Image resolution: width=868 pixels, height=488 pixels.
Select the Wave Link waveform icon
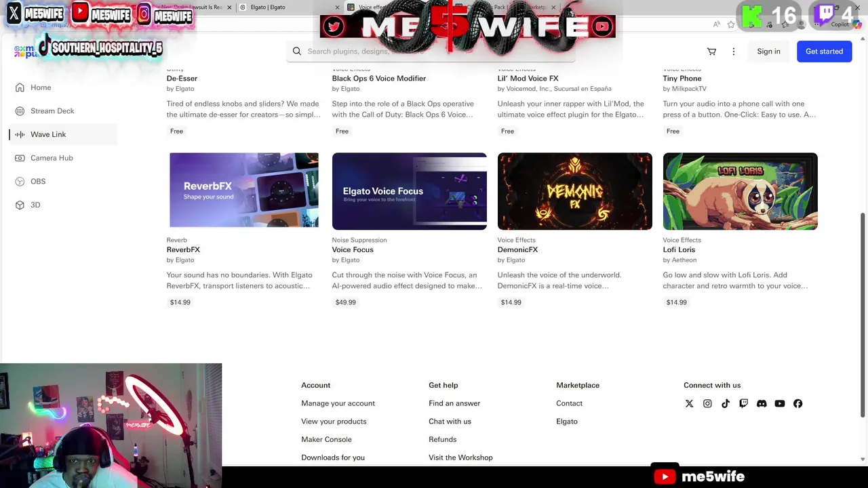click(20, 134)
